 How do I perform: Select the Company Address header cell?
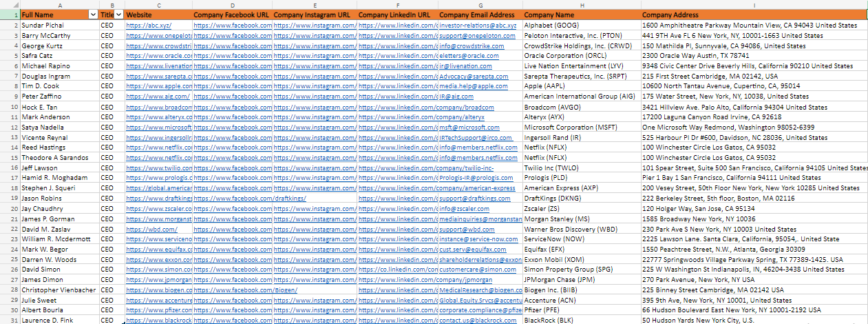[x=754, y=14]
